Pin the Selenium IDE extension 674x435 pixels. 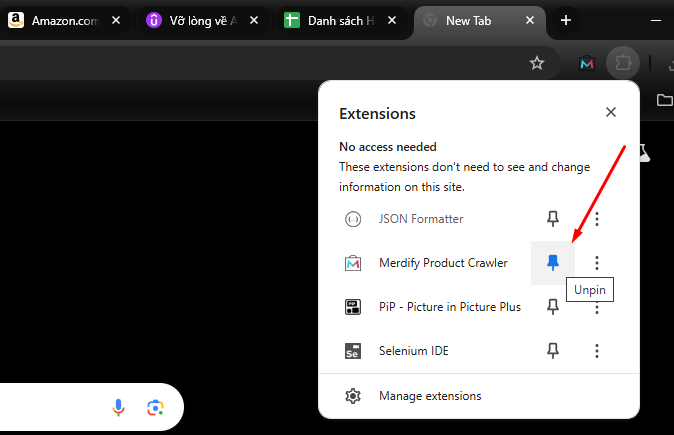tap(553, 351)
